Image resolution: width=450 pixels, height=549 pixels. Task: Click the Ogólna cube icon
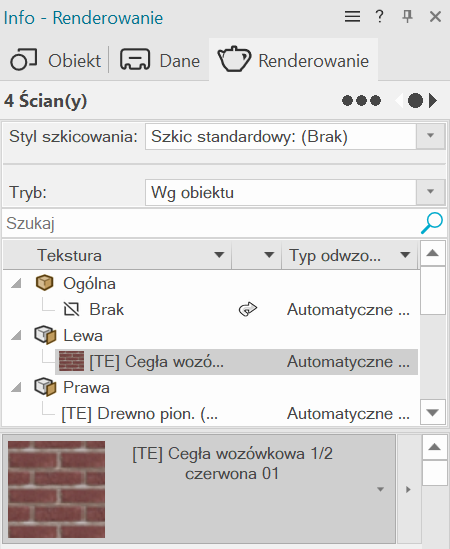pos(44,283)
